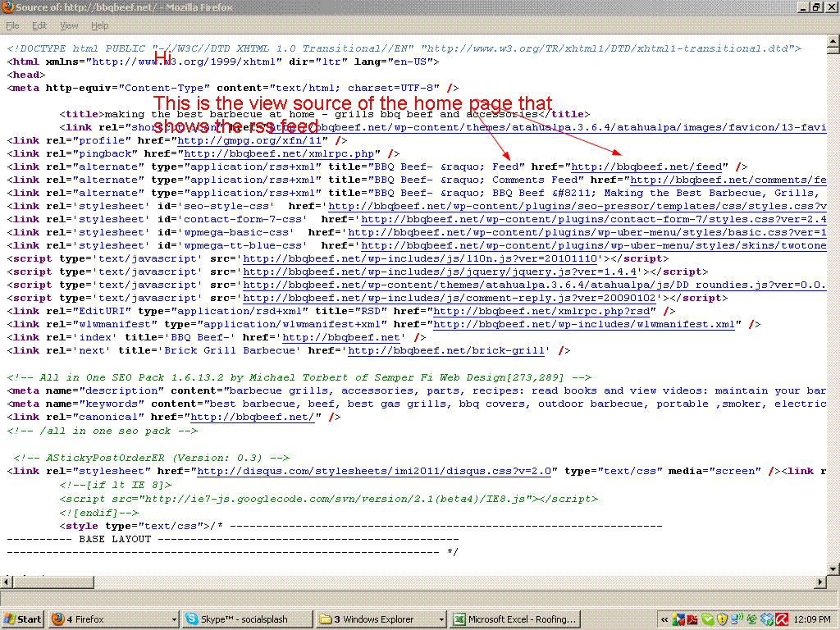Open the Edit menu

[39, 25]
